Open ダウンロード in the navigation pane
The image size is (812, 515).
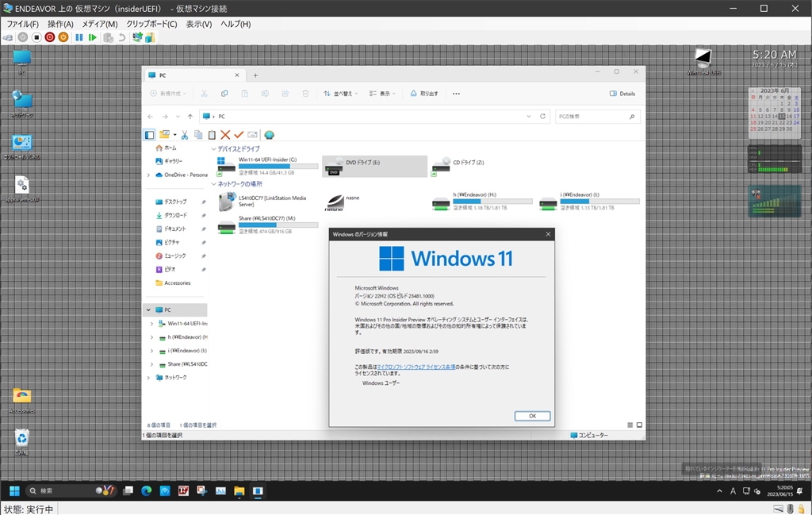[175, 216]
